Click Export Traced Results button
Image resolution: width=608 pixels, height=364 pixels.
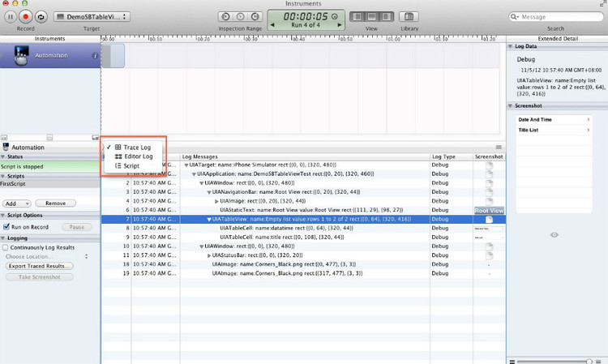[39, 266]
